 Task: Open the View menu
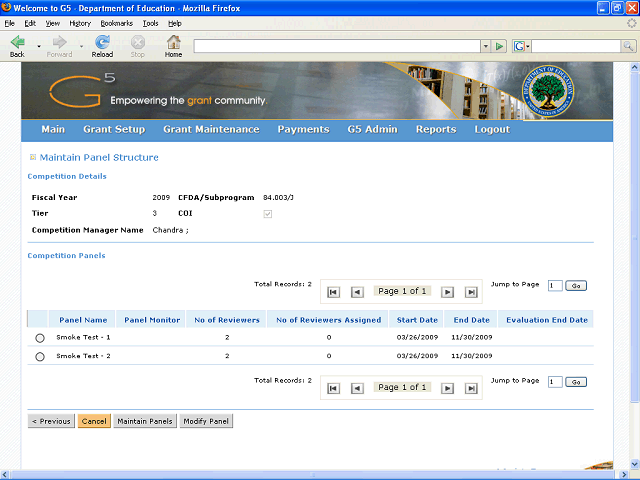53,23
